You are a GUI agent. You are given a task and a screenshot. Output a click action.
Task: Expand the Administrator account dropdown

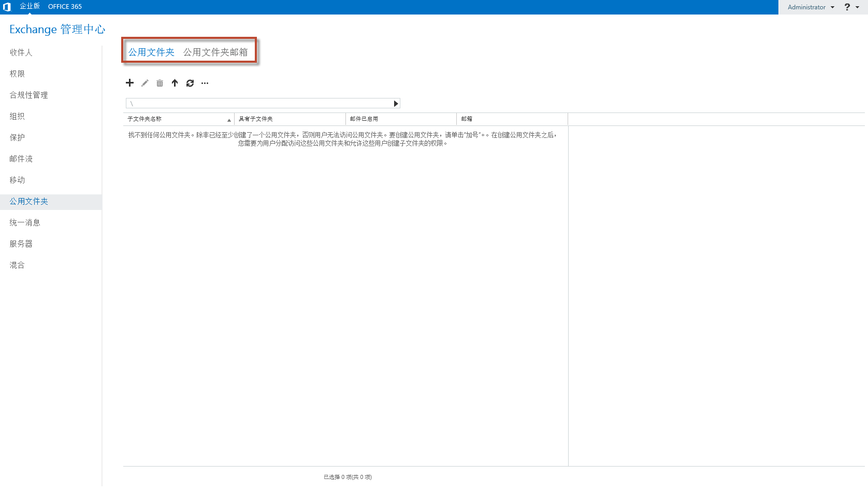pyautogui.click(x=811, y=7)
